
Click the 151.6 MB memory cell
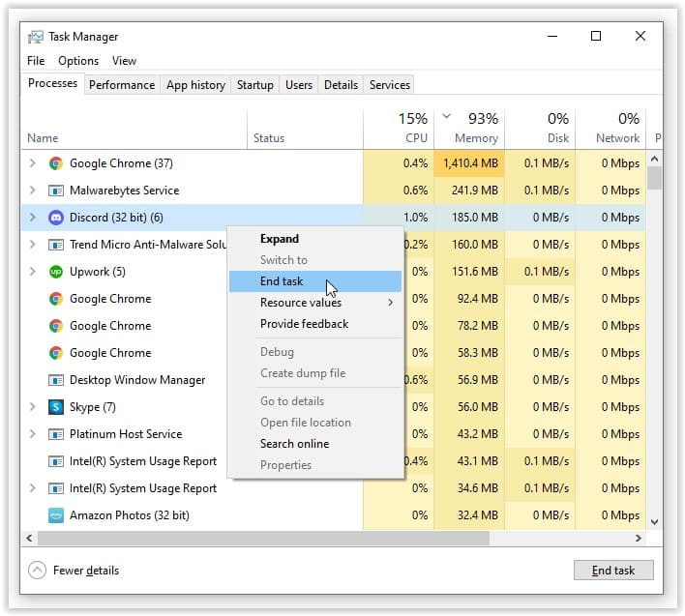[469, 272]
